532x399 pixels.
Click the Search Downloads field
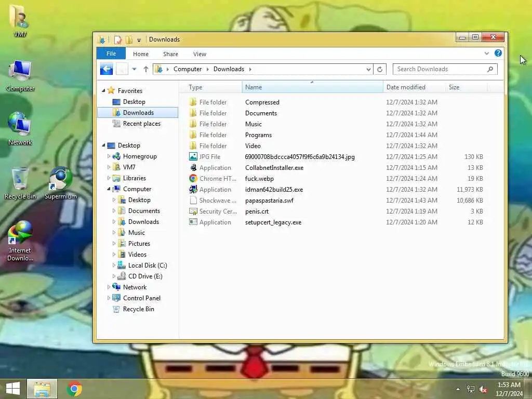pos(445,69)
